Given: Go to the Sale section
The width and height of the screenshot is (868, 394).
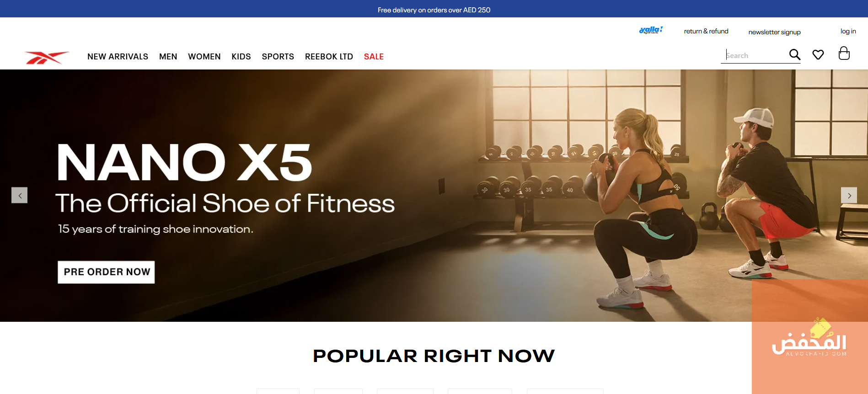Looking at the screenshot, I should (374, 57).
